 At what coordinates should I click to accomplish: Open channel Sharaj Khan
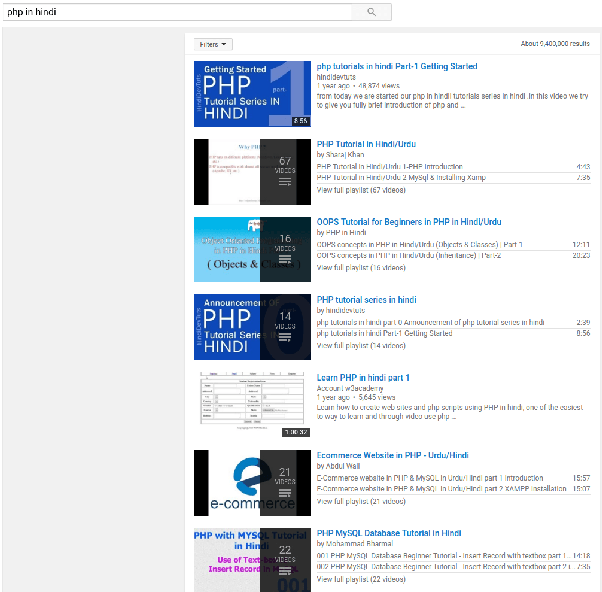pyautogui.click(x=345, y=154)
